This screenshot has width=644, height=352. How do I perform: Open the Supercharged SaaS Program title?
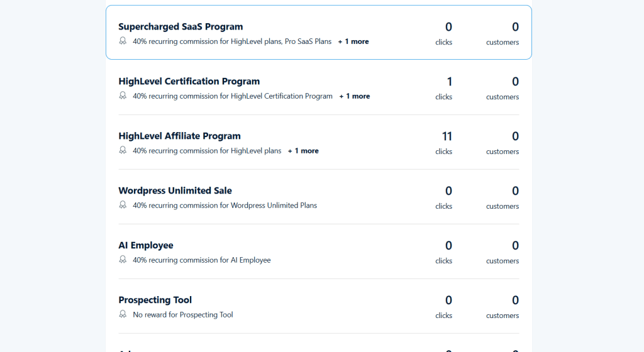(180, 26)
